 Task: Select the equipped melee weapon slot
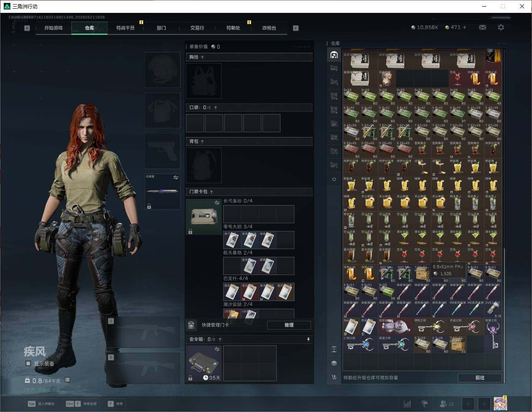click(x=162, y=191)
